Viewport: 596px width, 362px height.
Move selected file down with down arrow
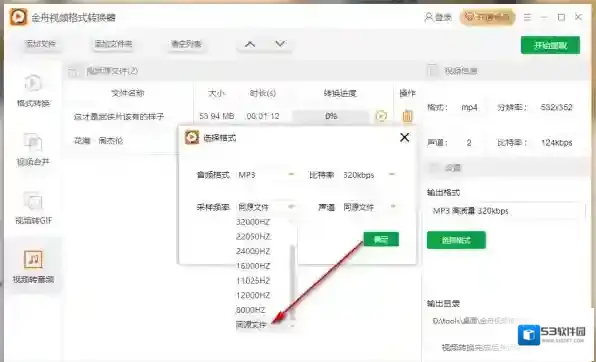[280, 44]
